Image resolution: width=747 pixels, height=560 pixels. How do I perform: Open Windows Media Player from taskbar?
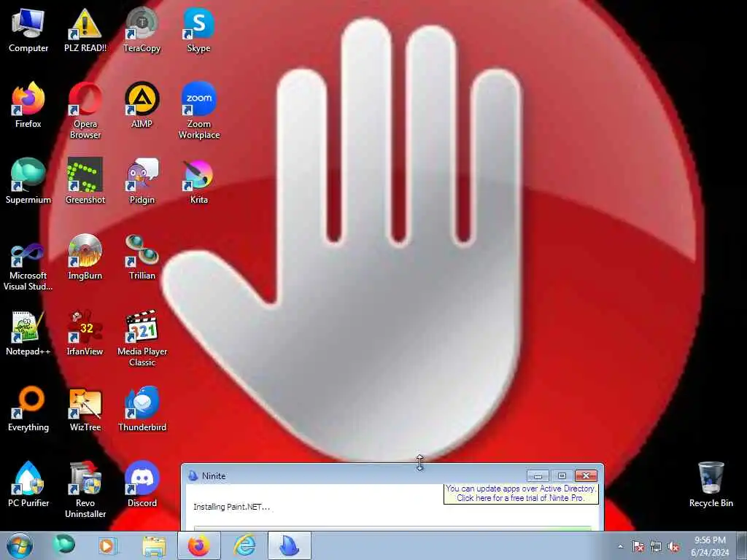(107, 545)
